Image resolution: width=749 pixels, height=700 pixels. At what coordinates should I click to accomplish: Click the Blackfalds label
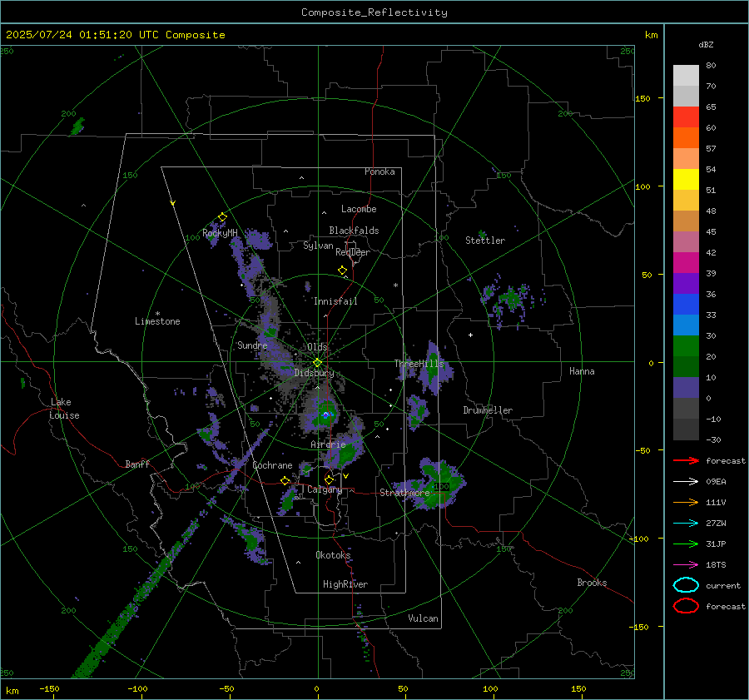(354, 231)
